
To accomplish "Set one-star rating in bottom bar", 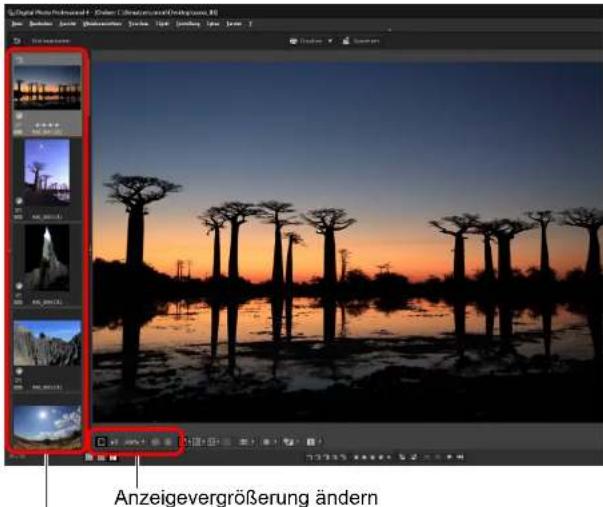I will [356, 457].
